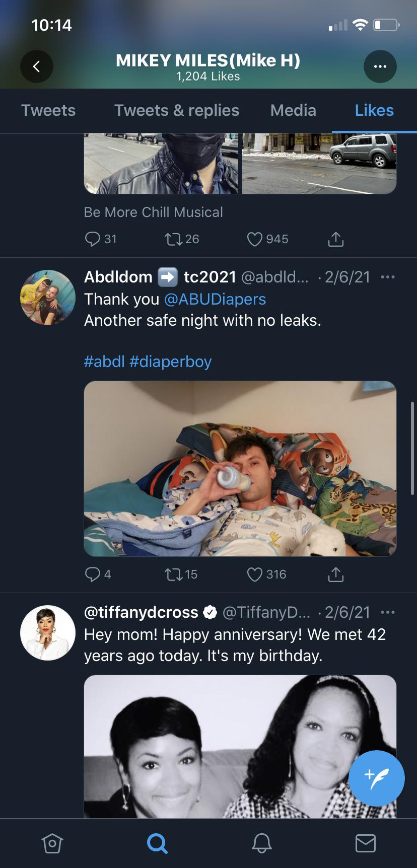Open the profile more options menu
This screenshot has width=417, height=868.
380,66
